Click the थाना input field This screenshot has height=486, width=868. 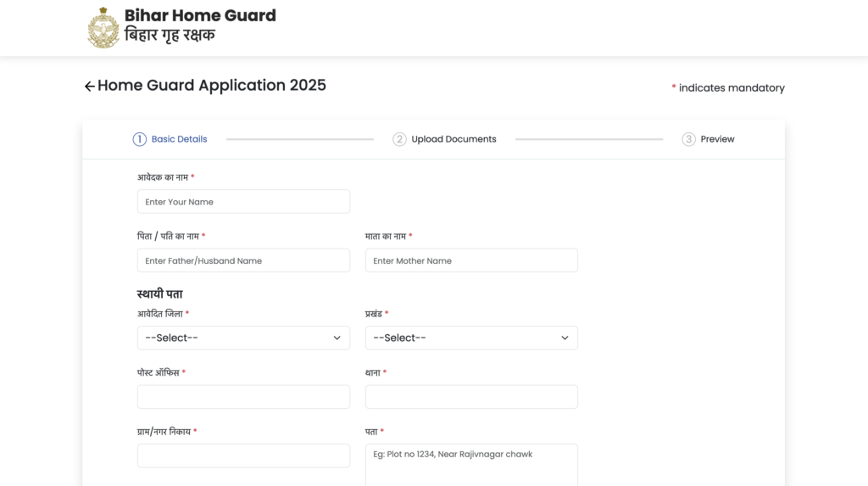pyautogui.click(x=471, y=397)
